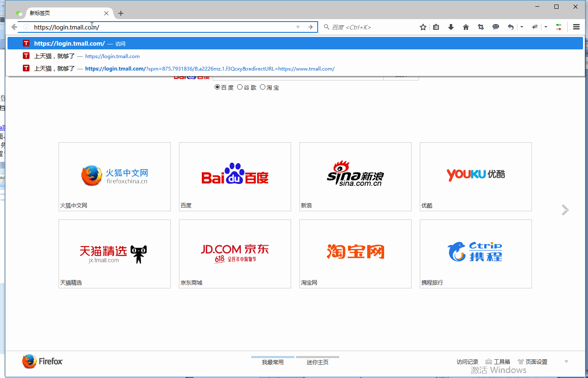
Task: Switch to the 迷你主页 tab
Action: 318,362
